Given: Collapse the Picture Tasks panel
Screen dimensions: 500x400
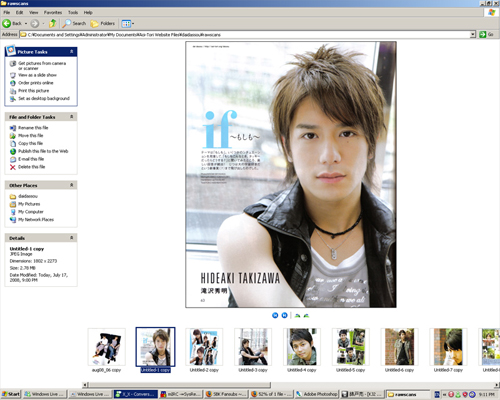Looking at the screenshot, I should (71, 52).
